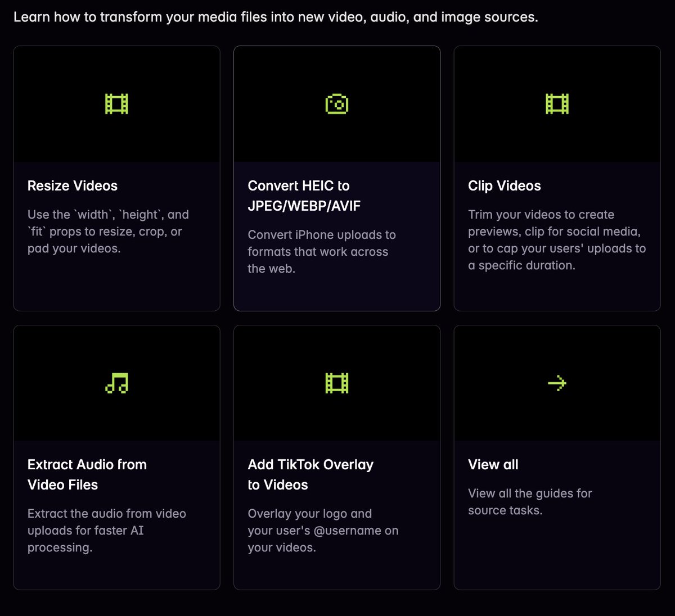Viewport: 675px width, 616px height.
Task: Click the music note icon above Extract Audio
Action: [x=116, y=383]
